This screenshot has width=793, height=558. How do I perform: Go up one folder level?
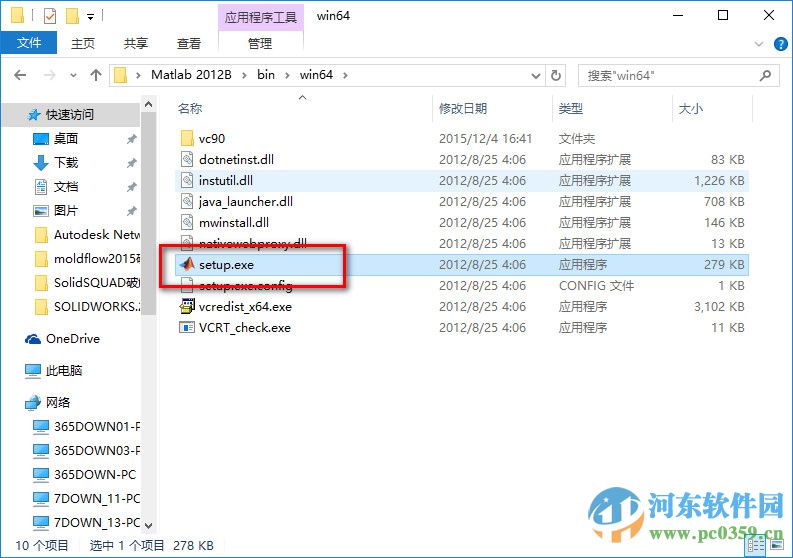(x=96, y=75)
